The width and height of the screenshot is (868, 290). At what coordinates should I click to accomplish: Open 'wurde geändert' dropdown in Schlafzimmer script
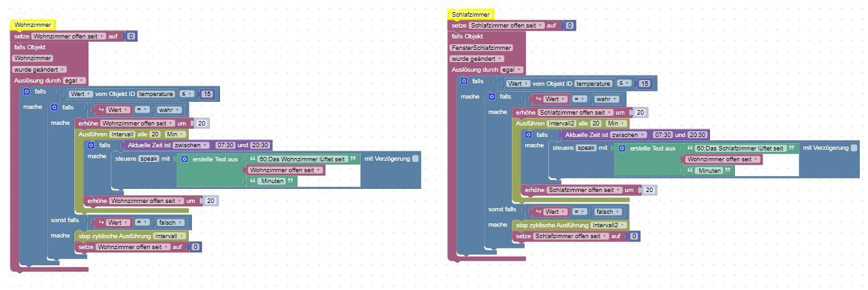click(x=477, y=59)
